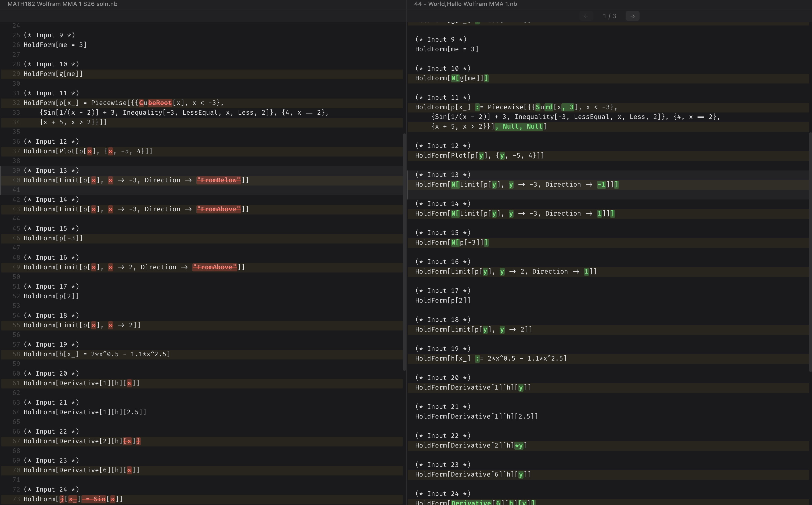This screenshot has height=505, width=812.
Task: Select the highlighted CubeRoot token on line 32
Action: pos(156,103)
